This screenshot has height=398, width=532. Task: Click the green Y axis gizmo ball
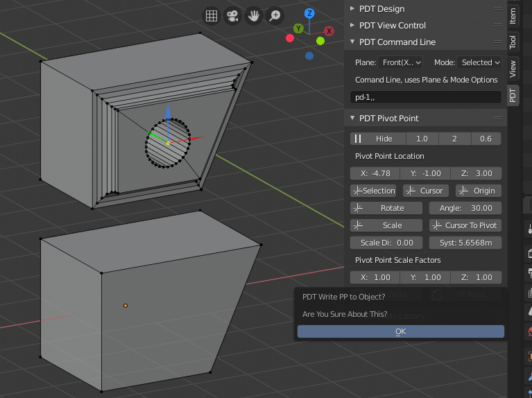click(x=298, y=28)
